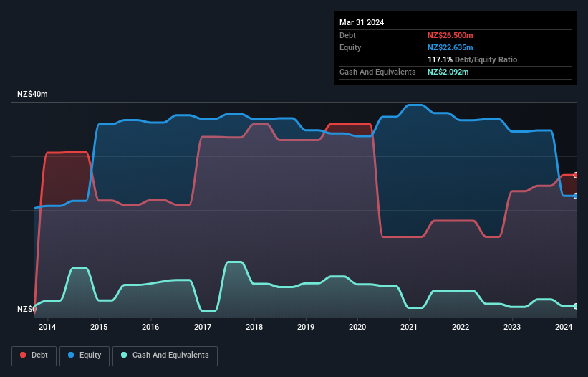Click the 2023 x-axis label
588x377 pixels.
click(512, 327)
